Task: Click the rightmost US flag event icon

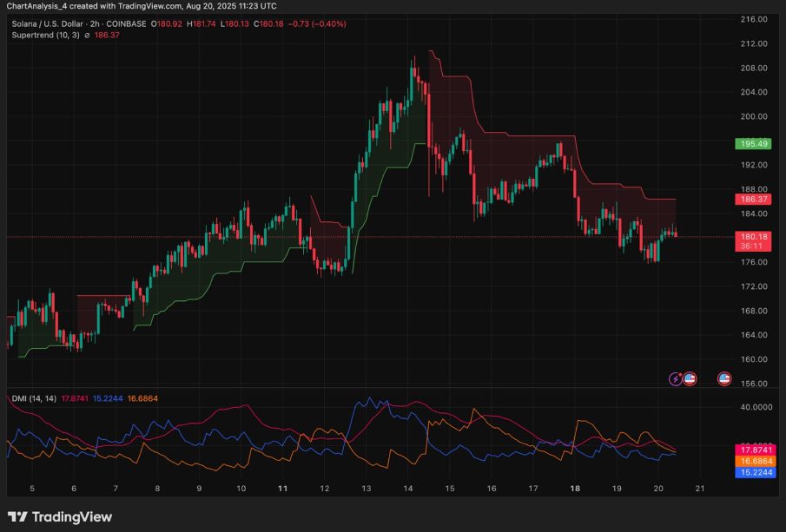Action: 723,378
